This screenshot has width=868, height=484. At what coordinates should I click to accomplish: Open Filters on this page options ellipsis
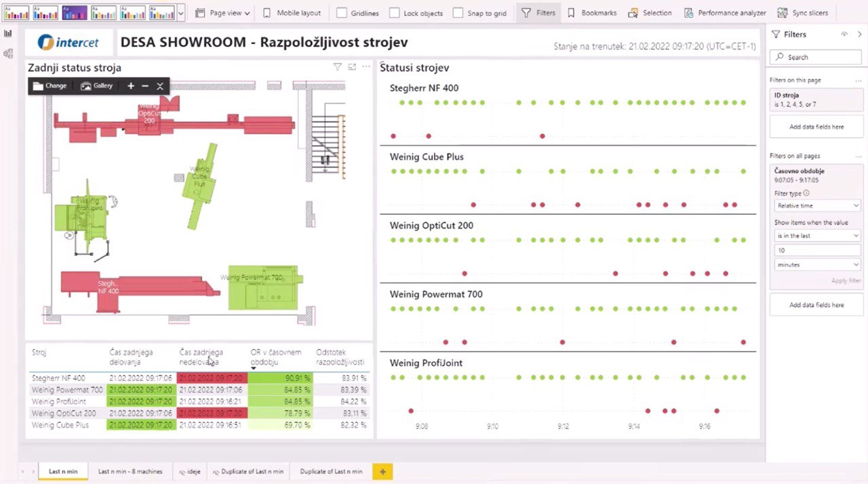pyautogui.click(x=859, y=80)
